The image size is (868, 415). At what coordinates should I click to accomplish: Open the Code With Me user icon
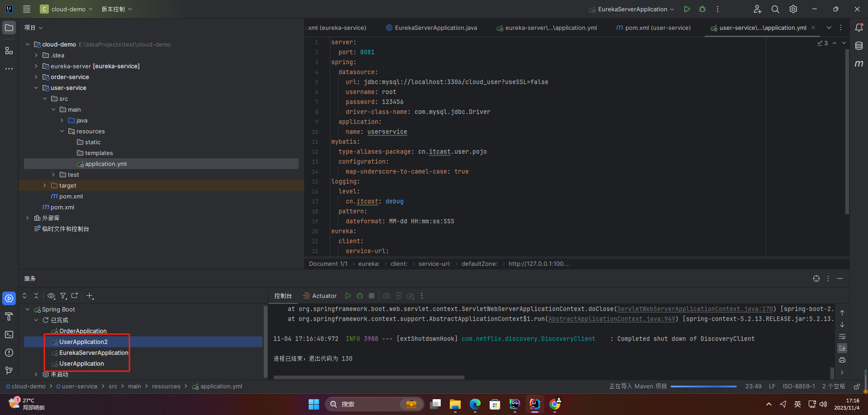[x=757, y=9]
